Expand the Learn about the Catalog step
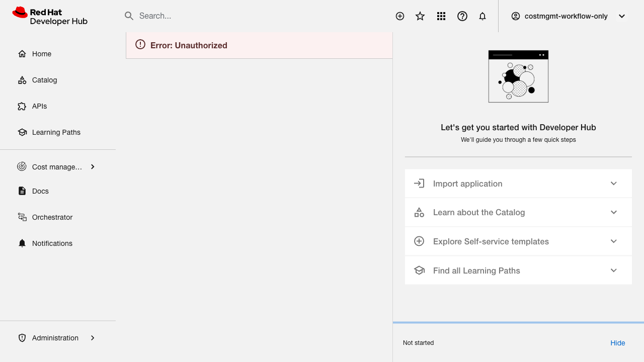This screenshot has height=362, width=644. click(x=613, y=212)
